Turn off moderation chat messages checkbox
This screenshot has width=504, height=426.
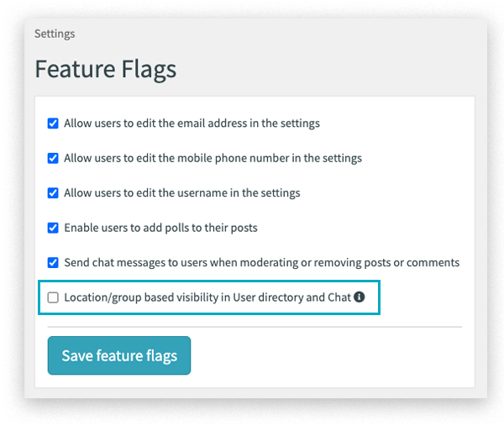click(x=53, y=262)
